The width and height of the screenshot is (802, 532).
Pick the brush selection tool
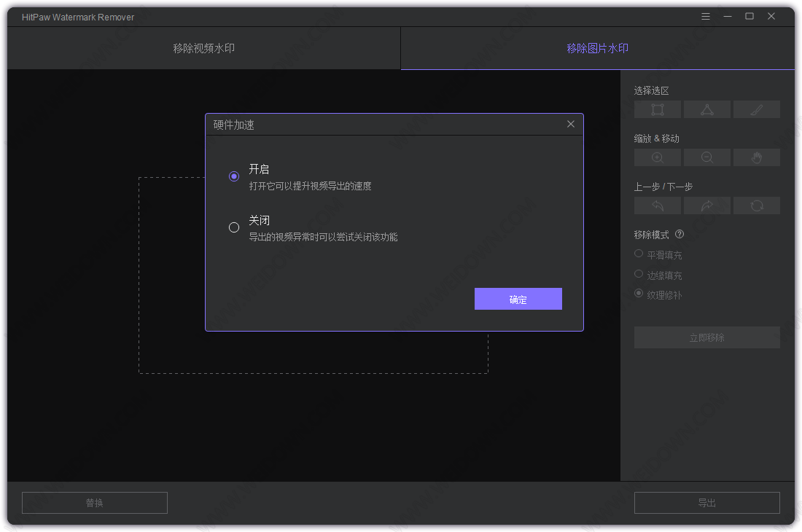pyautogui.click(x=756, y=109)
